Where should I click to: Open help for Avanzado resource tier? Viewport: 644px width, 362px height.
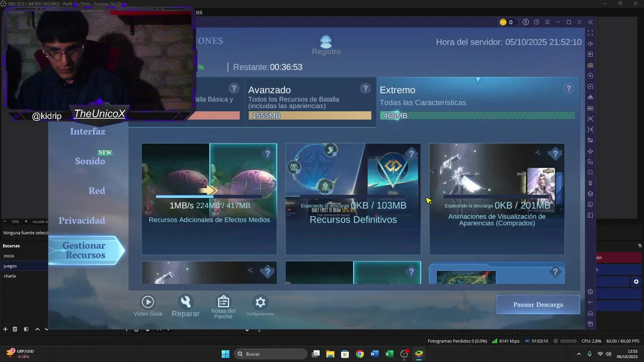365,88
